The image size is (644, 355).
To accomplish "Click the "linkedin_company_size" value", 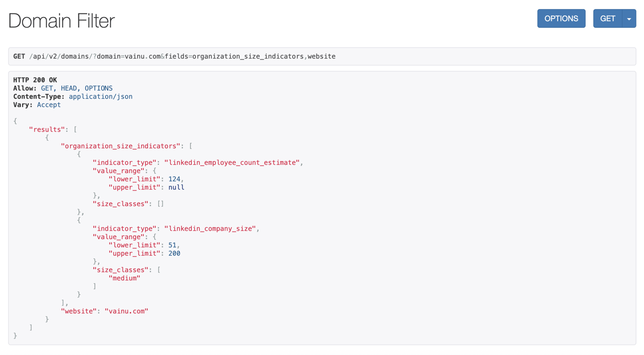I will (210, 228).
